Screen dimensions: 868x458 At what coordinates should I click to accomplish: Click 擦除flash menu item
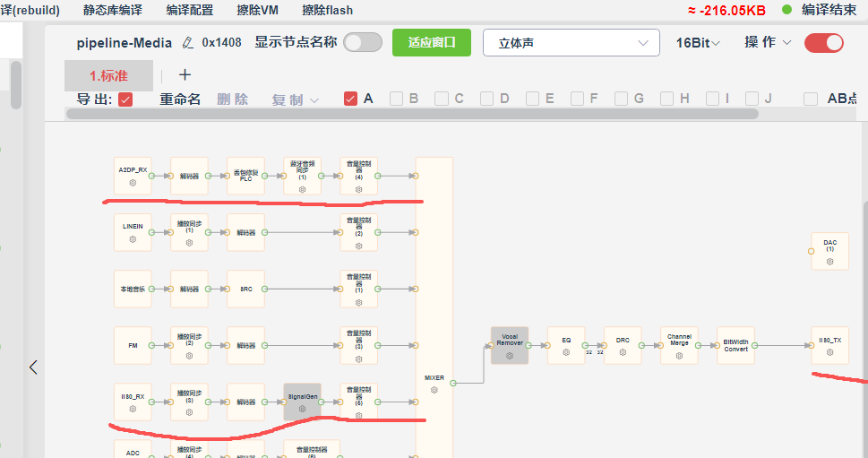pos(327,10)
